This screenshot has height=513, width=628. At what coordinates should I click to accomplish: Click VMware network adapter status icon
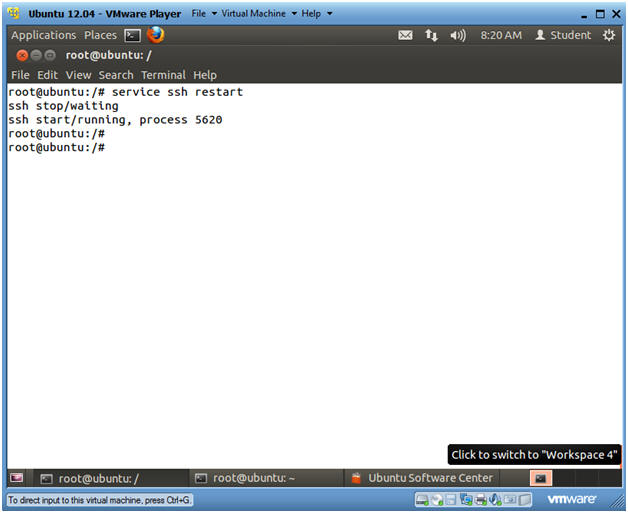pyautogui.click(x=466, y=499)
